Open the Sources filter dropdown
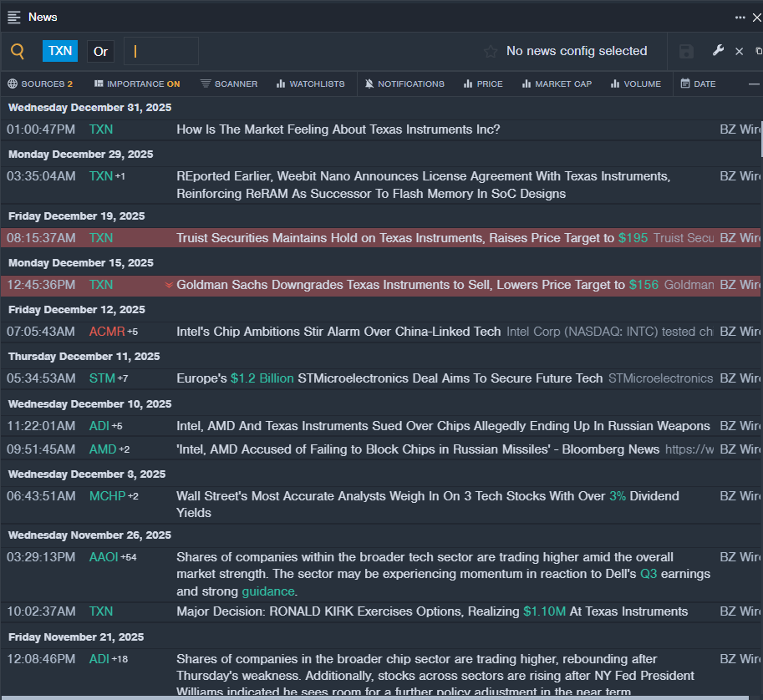Screen dimensions: 763x700 pyautogui.click(x=40, y=84)
